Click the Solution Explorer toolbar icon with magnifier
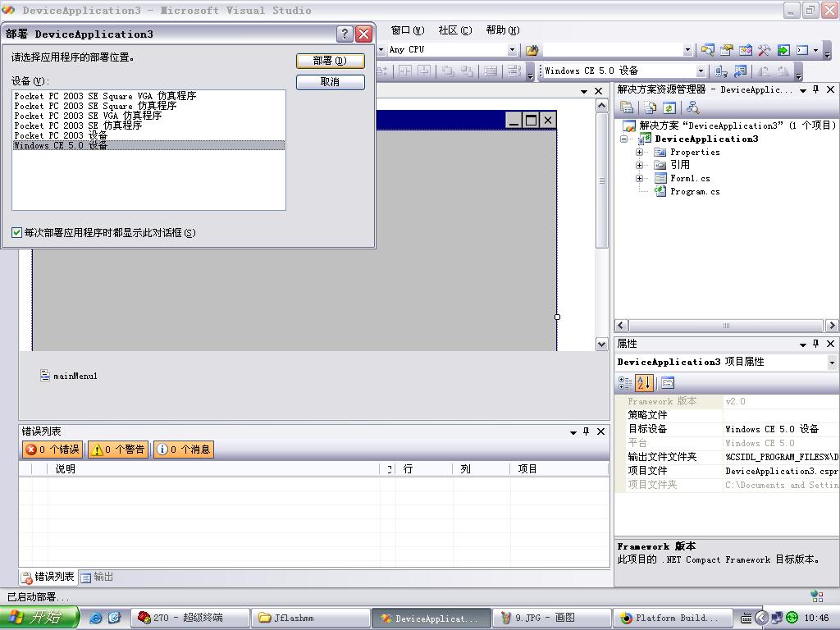The width and height of the screenshot is (840, 630). pyautogui.click(x=707, y=50)
